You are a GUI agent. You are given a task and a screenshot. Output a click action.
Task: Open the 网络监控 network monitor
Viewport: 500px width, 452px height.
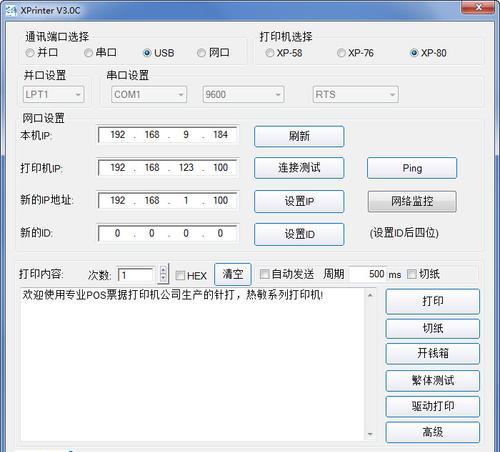(x=412, y=201)
